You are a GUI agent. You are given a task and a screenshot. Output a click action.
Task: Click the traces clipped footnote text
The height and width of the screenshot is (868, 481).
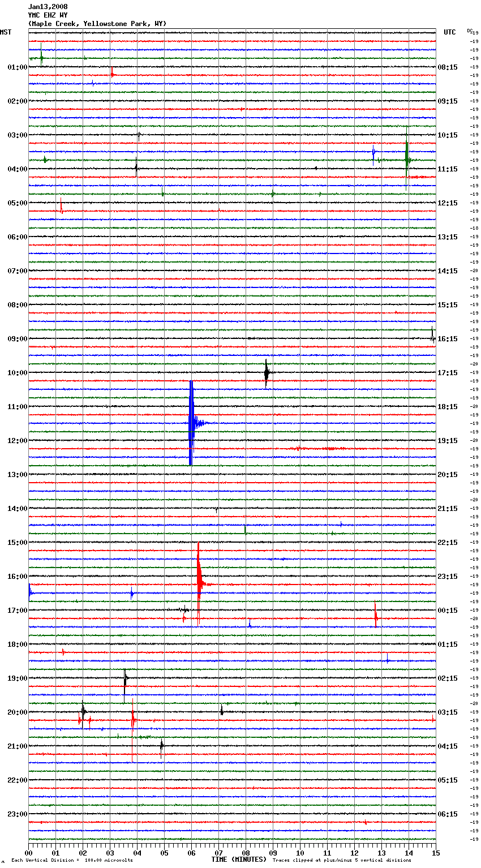pyautogui.click(x=342, y=860)
